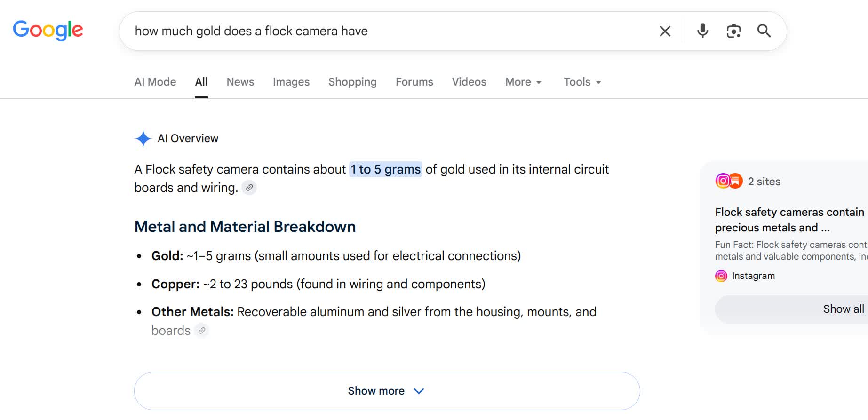Go to the Forums tab
This screenshot has height=420, width=868.
click(x=414, y=82)
